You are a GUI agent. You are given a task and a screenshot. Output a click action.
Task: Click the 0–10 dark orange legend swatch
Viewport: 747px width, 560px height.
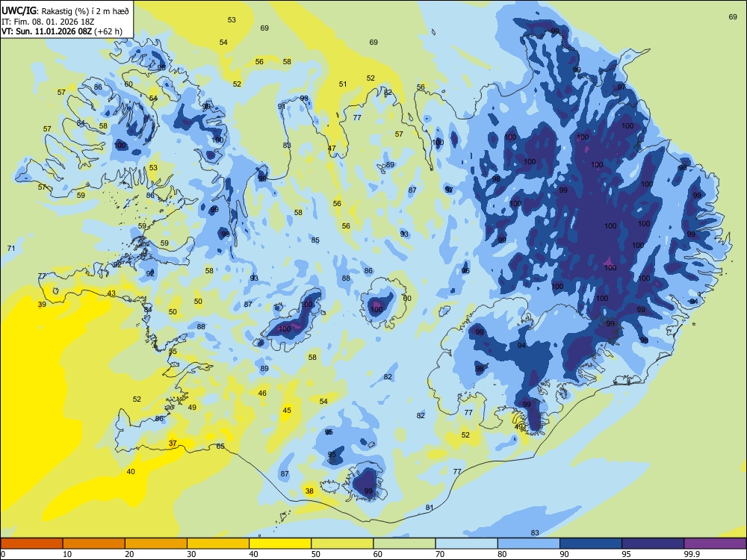point(32,544)
